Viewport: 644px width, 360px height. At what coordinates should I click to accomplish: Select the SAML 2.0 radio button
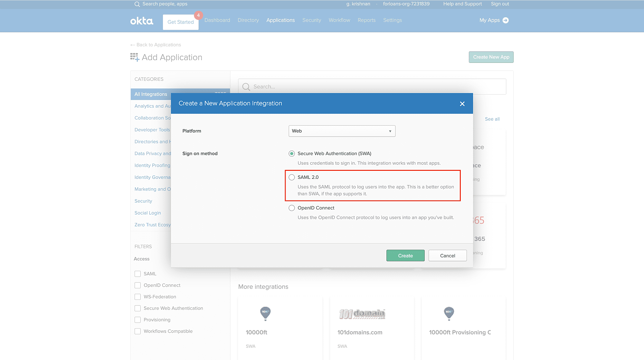pos(292,177)
